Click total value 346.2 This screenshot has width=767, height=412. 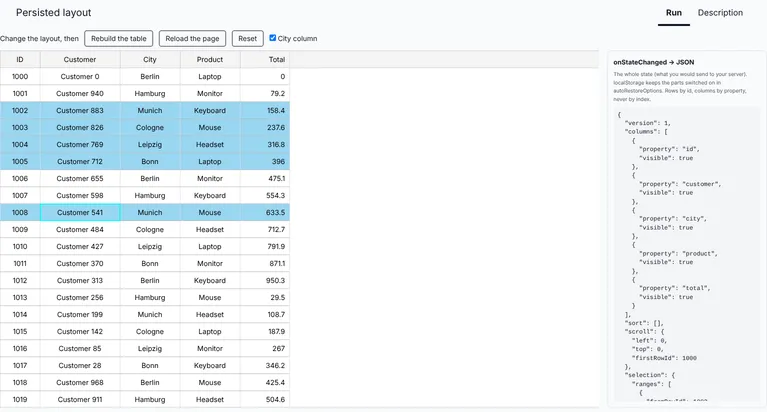click(265, 366)
